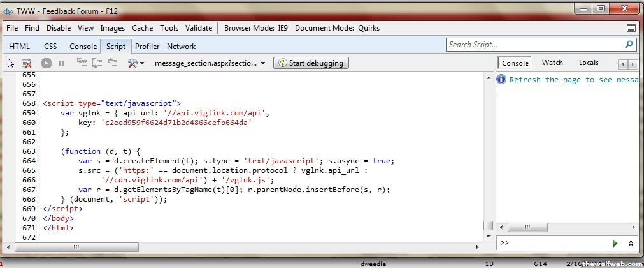Click the code pane horizontal scrollbar thumb
The image size is (644, 268).
click(x=75, y=247)
